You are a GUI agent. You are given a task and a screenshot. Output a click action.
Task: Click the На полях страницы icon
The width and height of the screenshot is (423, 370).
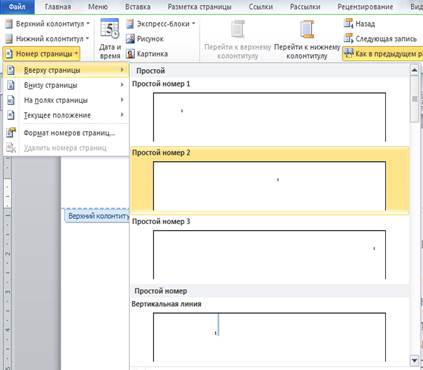coord(11,100)
